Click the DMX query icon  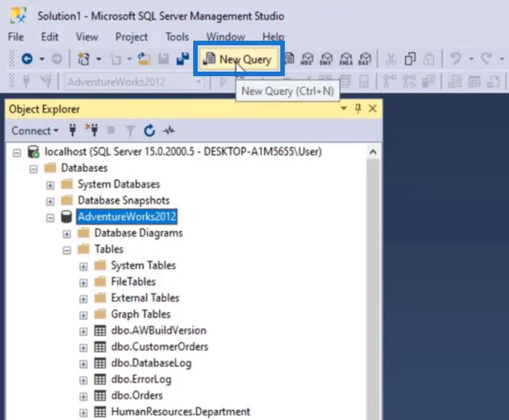326,59
